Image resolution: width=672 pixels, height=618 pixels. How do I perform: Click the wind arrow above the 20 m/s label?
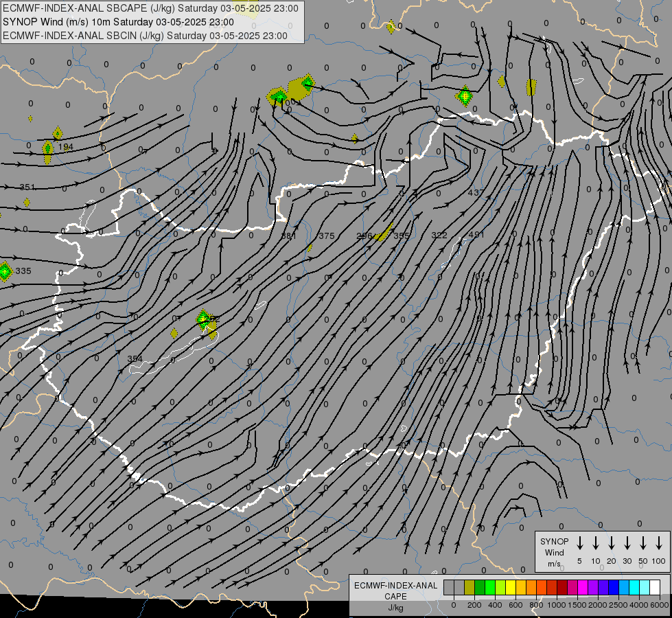pyautogui.click(x=612, y=543)
